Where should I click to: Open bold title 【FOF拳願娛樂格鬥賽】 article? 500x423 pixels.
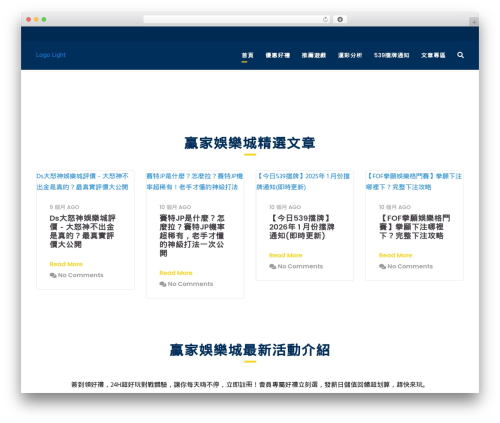[x=414, y=227]
